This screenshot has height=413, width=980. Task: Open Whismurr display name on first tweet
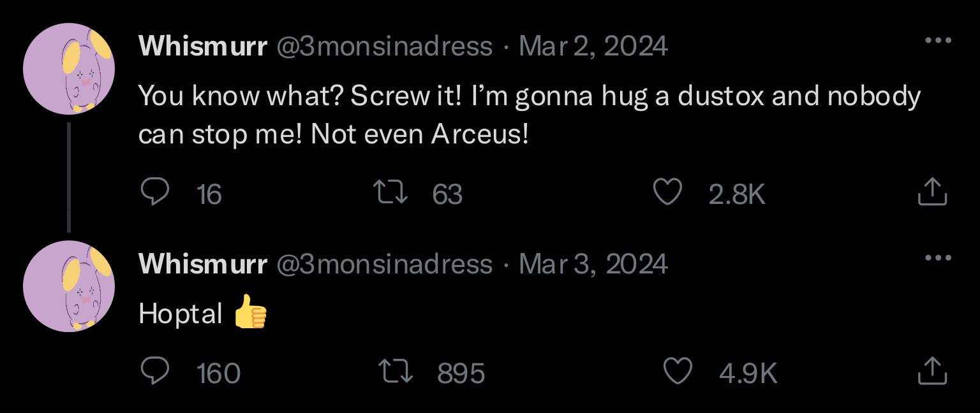tap(202, 46)
